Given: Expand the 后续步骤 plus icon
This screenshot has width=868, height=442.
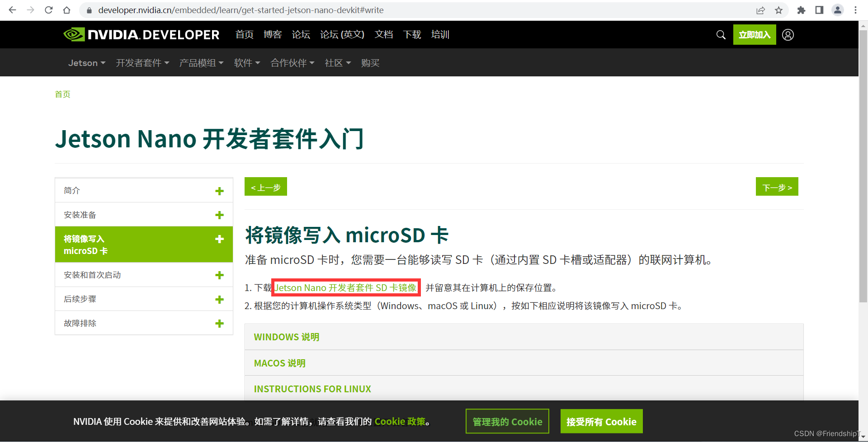Looking at the screenshot, I should click(x=219, y=299).
